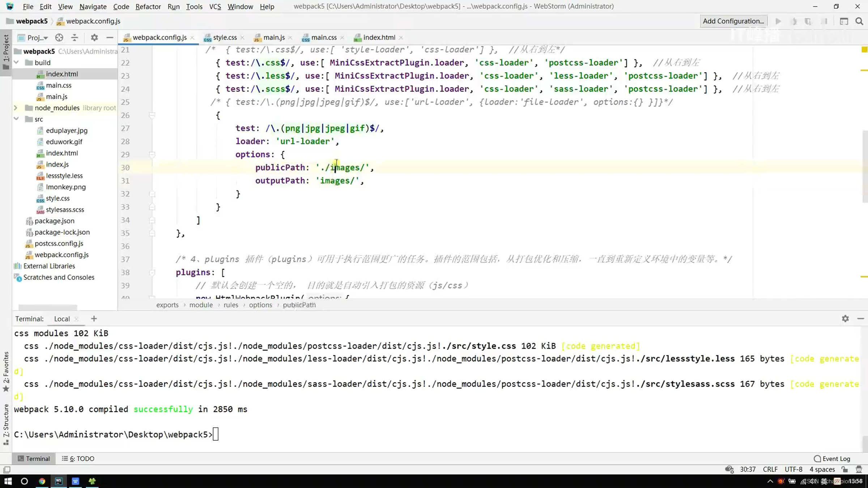Toggle the Z: Structure side tab
Image resolution: width=868 pixels, height=488 pixels.
pos(6,424)
